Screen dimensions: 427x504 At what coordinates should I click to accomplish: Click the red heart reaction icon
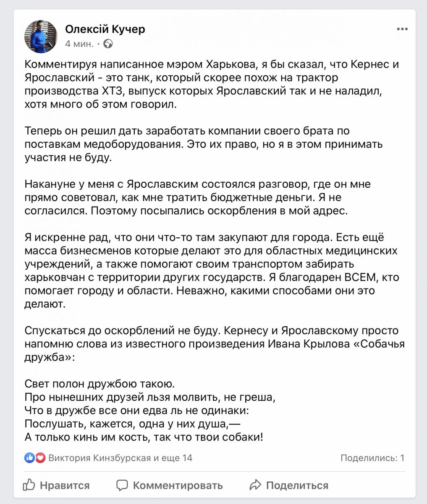point(40,458)
